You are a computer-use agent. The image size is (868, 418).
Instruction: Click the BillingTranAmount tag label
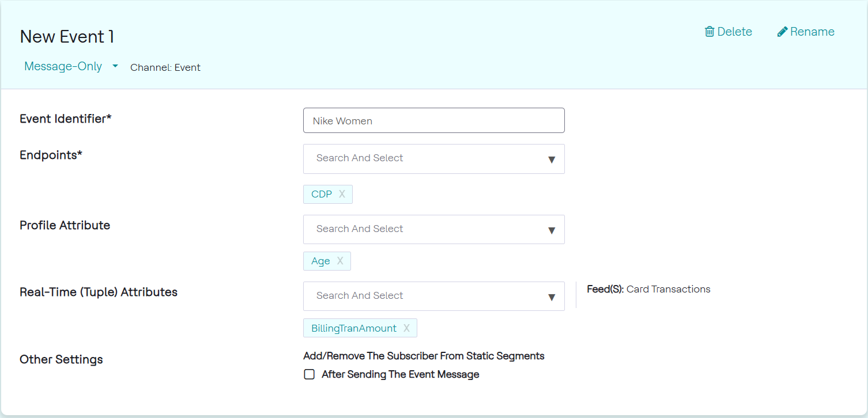coord(354,328)
